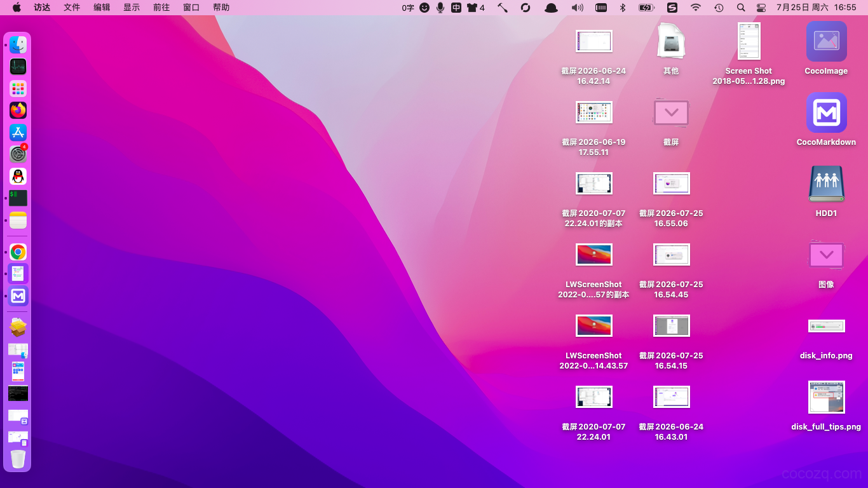
Task: Open the 编辑 menu
Action: (102, 8)
